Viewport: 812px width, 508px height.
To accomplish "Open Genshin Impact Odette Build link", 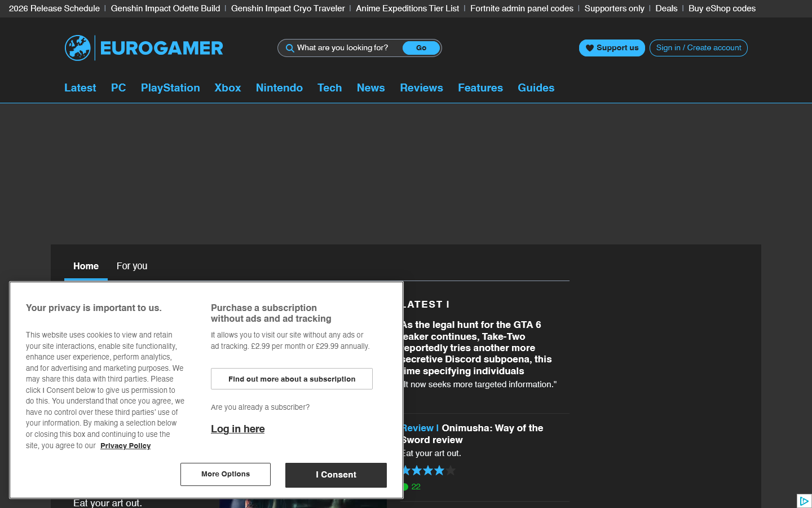I will (165, 8).
